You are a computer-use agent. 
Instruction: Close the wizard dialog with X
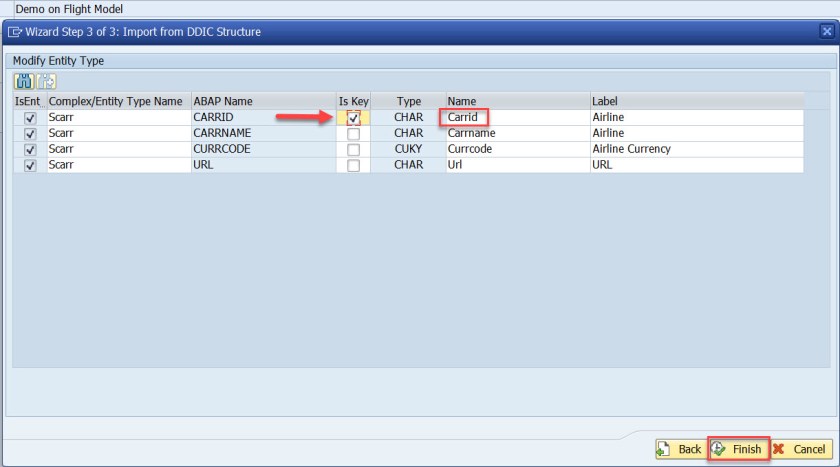point(827,32)
